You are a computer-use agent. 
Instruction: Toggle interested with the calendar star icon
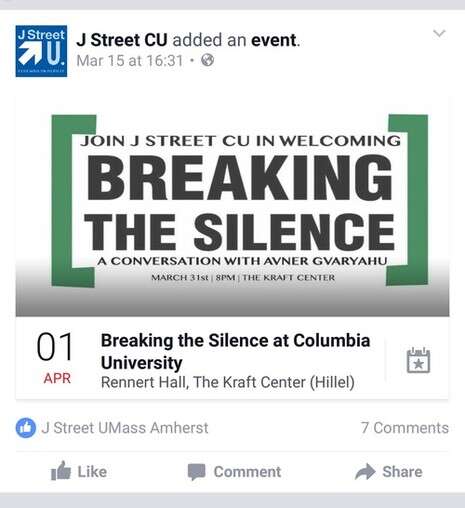tap(418, 360)
